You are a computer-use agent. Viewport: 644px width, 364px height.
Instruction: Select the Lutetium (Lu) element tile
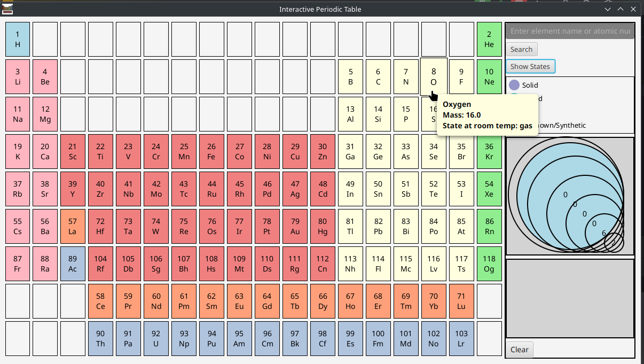(461, 301)
